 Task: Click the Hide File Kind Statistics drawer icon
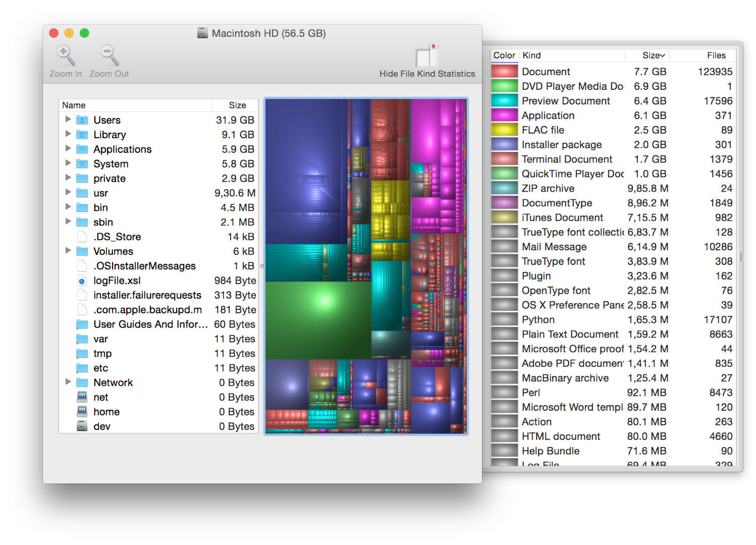pos(427,56)
